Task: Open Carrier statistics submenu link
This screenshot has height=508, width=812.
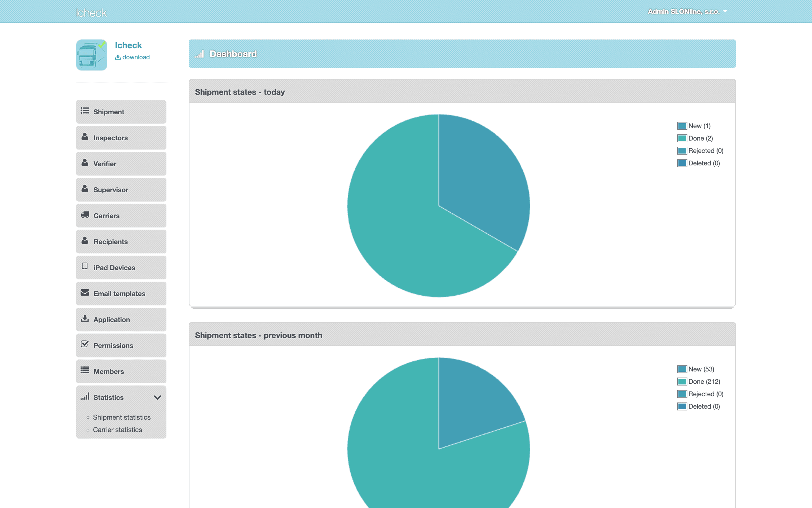Action: (117, 430)
